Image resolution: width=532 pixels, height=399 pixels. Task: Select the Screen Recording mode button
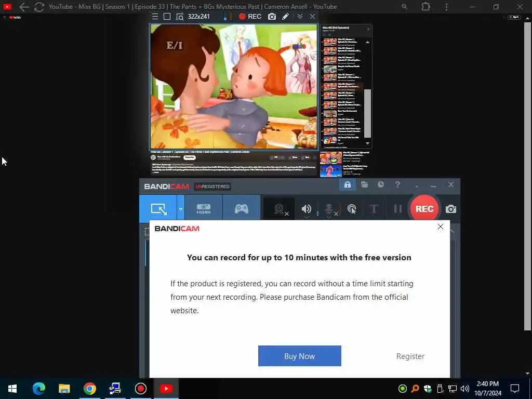(158, 209)
